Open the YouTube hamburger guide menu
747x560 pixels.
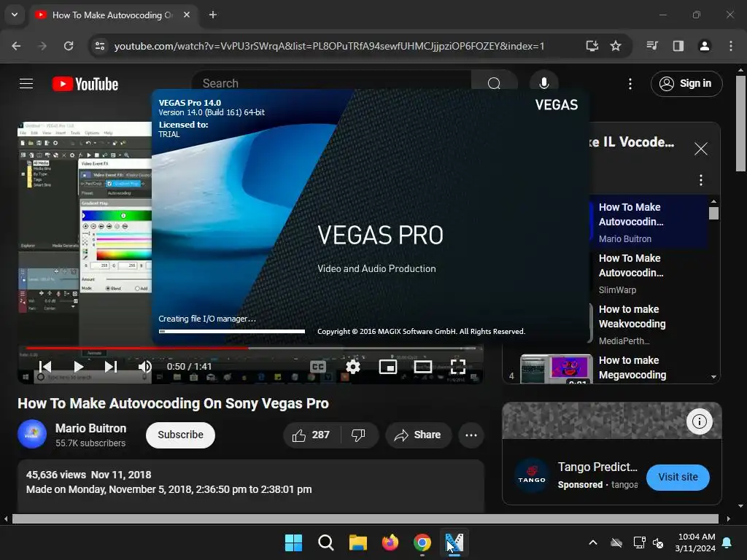click(26, 84)
